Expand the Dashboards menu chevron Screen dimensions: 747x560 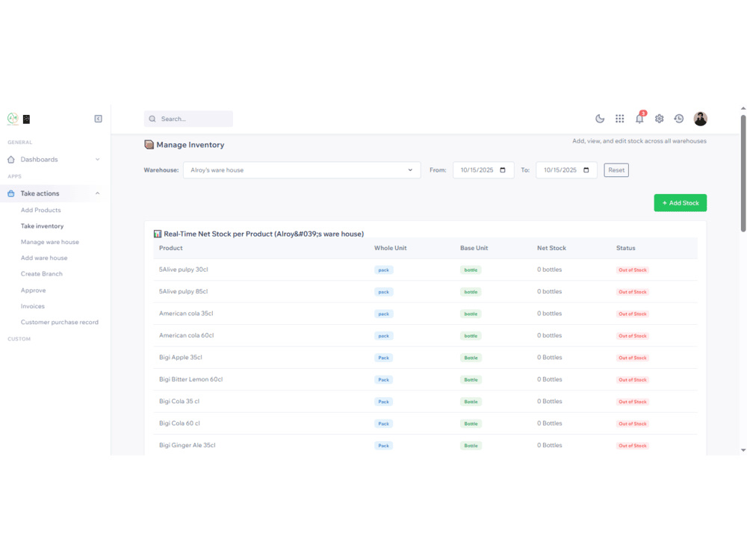pos(97,160)
